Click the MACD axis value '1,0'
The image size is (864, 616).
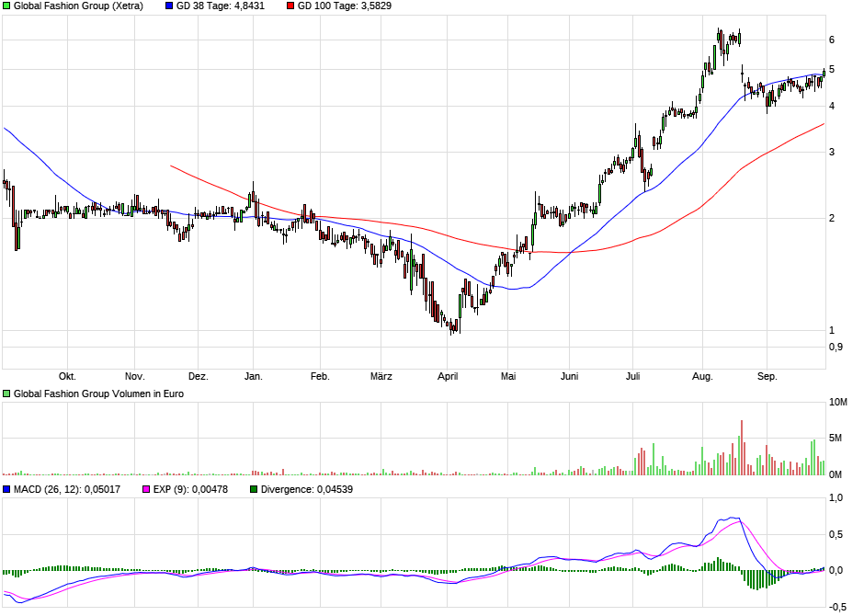click(836, 498)
